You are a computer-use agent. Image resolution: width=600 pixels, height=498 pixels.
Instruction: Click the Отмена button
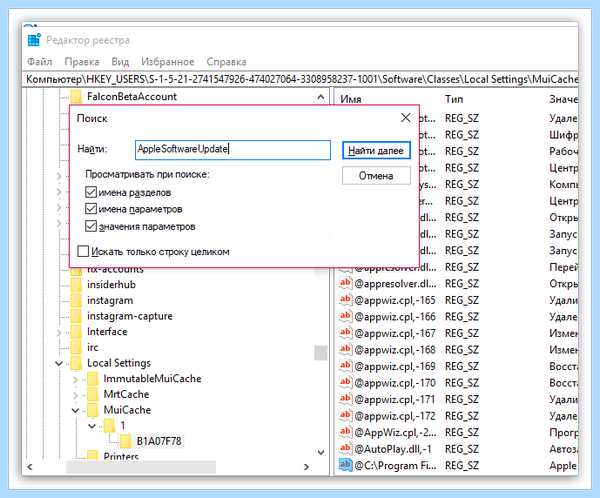pyautogui.click(x=376, y=176)
